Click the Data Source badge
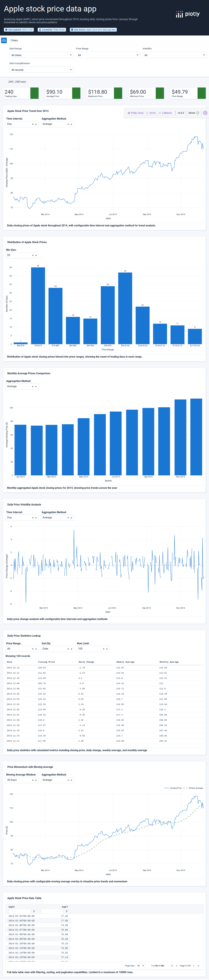209x980 pixels. pyautogui.click(x=93, y=30)
